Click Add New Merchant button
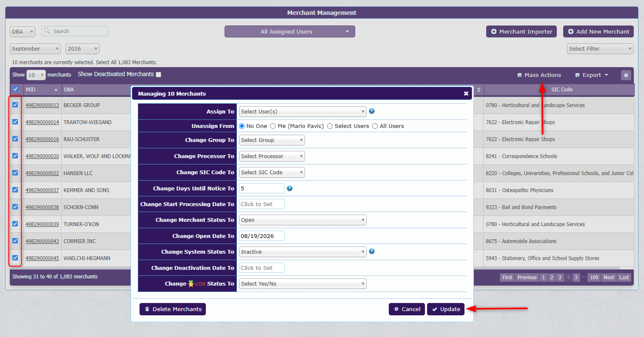 coord(598,31)
